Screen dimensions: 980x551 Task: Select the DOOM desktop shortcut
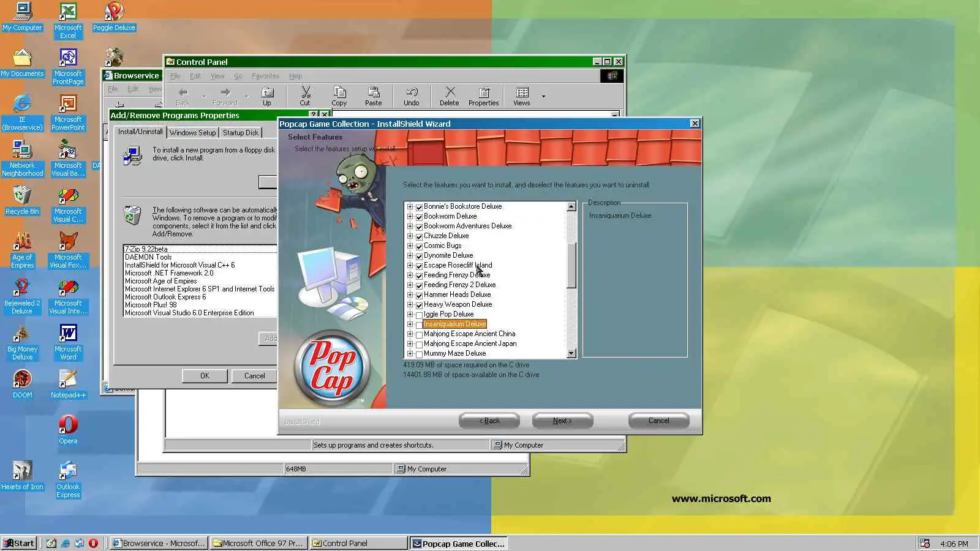[x=22, y=384]
